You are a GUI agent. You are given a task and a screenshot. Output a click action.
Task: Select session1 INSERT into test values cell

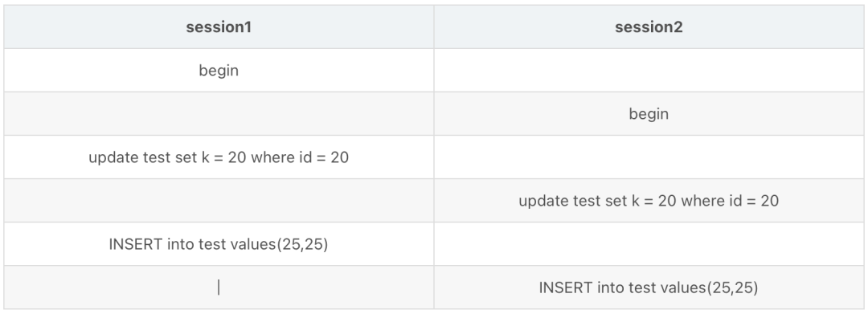point(219,244)
